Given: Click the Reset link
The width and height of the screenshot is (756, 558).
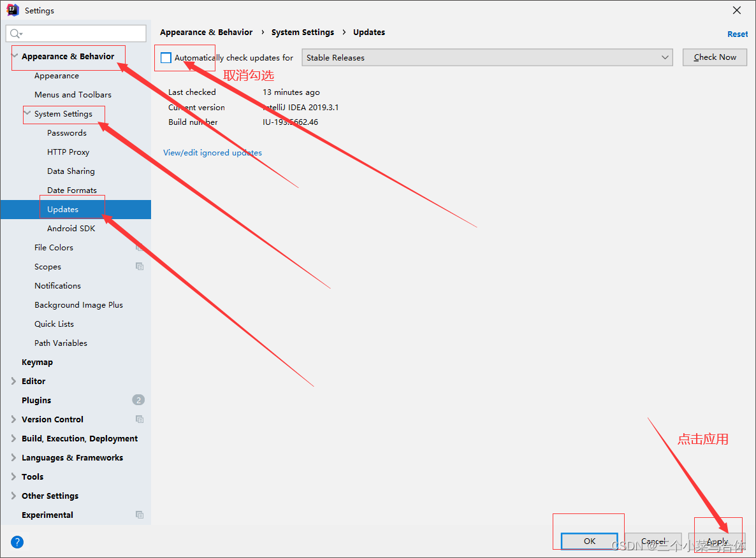Looking at the screenshot, I should tap(738, 34).
